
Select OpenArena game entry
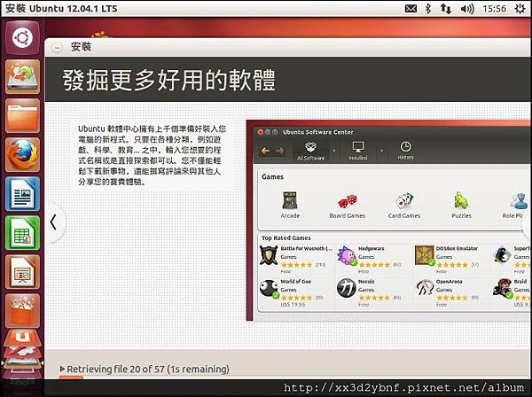tap(447, 293)
